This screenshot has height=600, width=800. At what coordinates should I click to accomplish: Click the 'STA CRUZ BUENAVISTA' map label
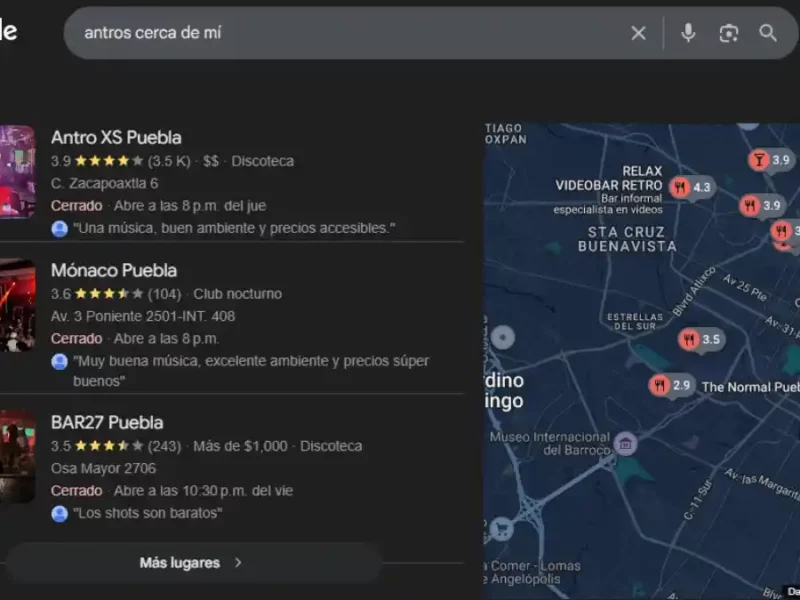pos(627,239)
